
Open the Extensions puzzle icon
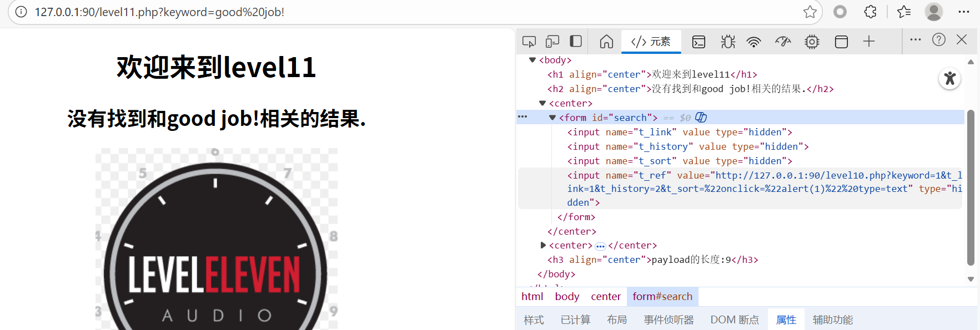(x=871, y=12)
